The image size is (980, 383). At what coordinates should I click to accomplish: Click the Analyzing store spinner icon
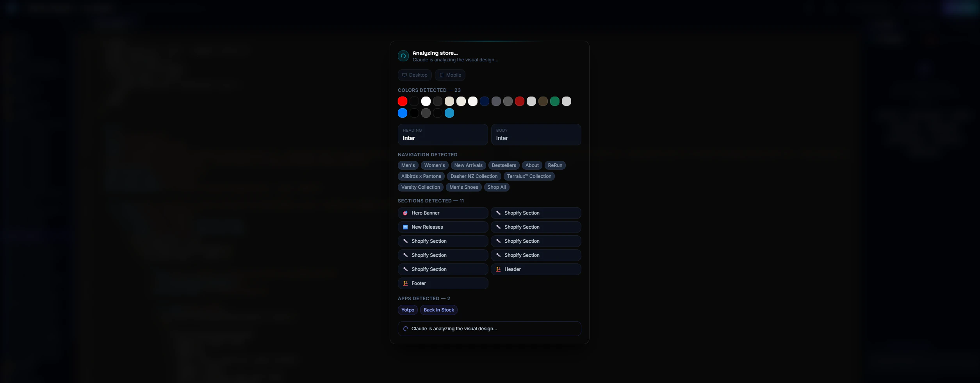tap(403, 55)
